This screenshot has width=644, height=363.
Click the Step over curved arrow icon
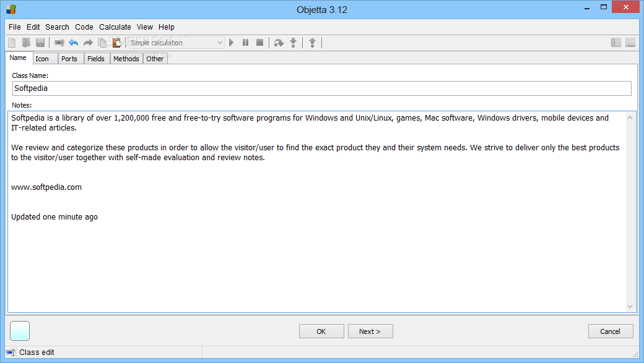tap(279, 43)
